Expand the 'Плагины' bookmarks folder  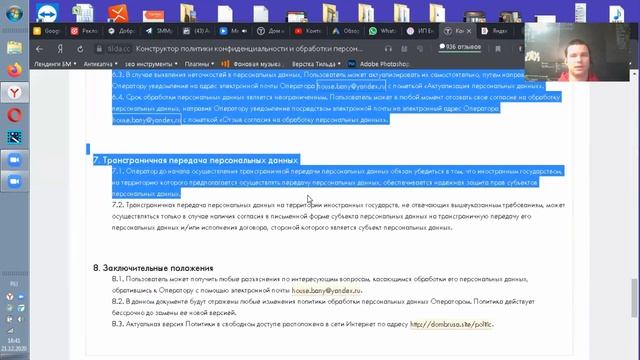click(x=199, y=64)
